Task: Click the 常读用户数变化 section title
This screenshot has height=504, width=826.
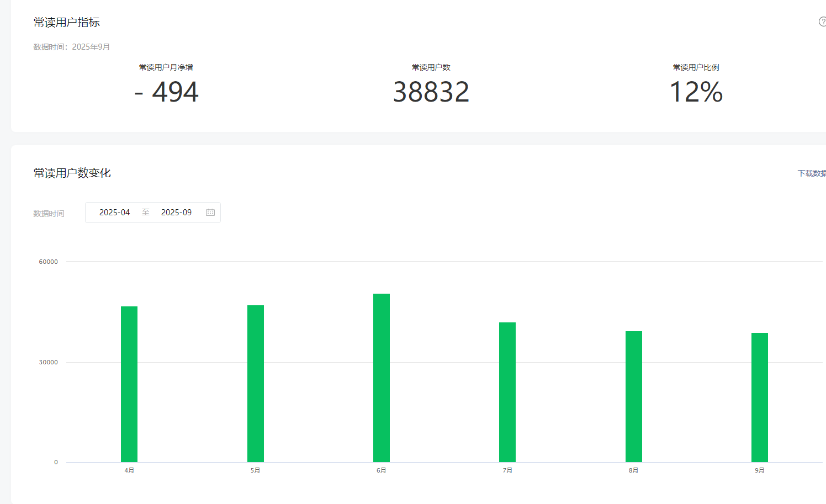Action: coord(72,173)
